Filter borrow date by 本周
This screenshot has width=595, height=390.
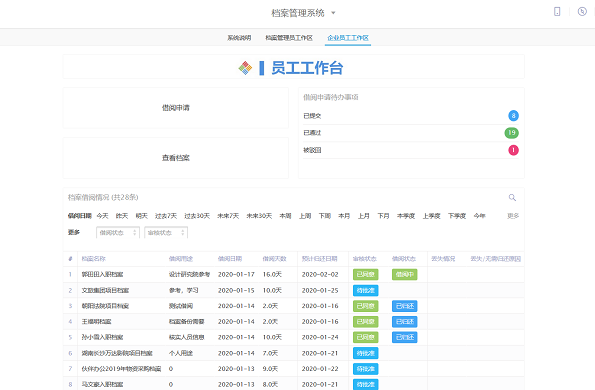point(285,216)
